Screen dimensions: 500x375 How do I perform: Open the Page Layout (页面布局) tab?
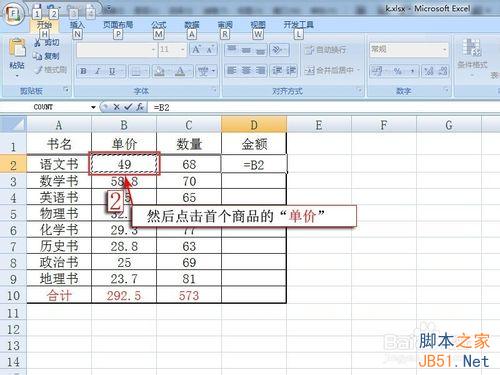click(118, 25)
